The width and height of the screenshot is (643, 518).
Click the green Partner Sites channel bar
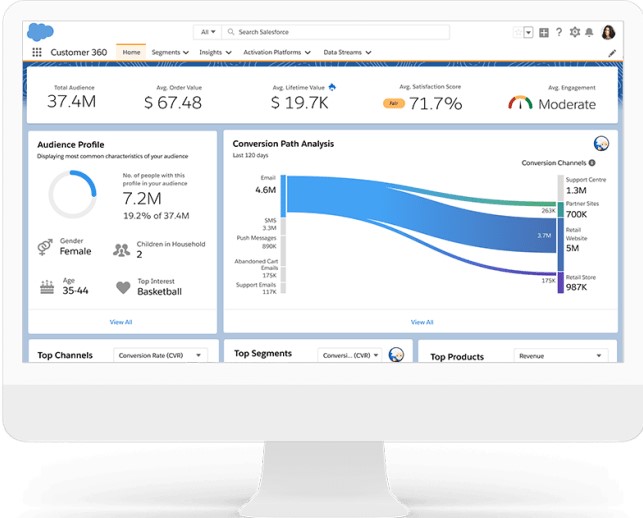click(x=561, y=209)
